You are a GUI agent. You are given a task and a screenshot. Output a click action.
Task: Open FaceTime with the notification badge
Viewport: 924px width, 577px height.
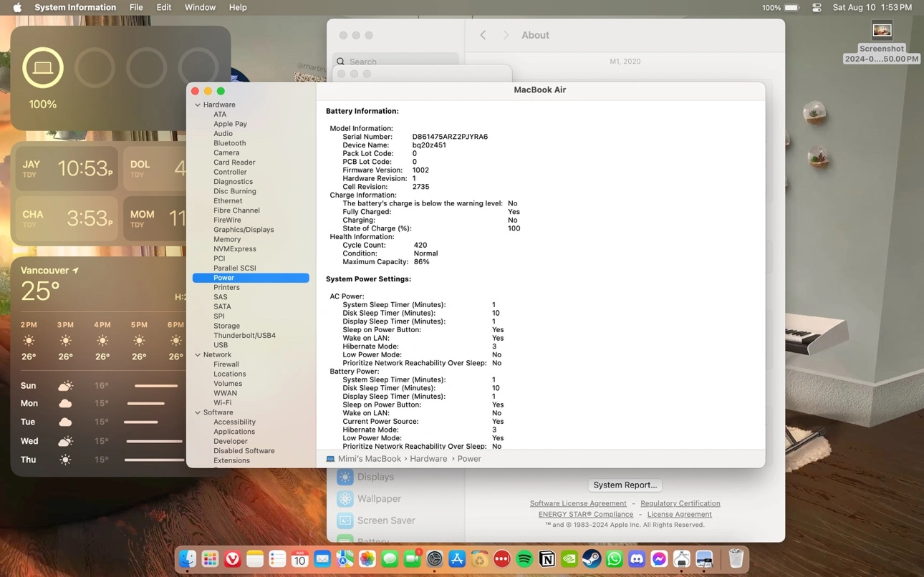[413, 558]
